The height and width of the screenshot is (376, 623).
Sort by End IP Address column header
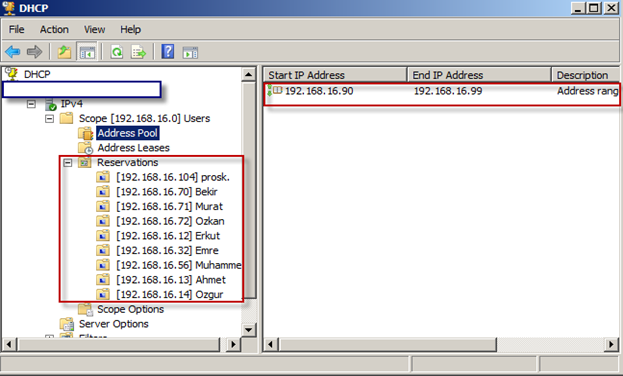pos(480,75)
